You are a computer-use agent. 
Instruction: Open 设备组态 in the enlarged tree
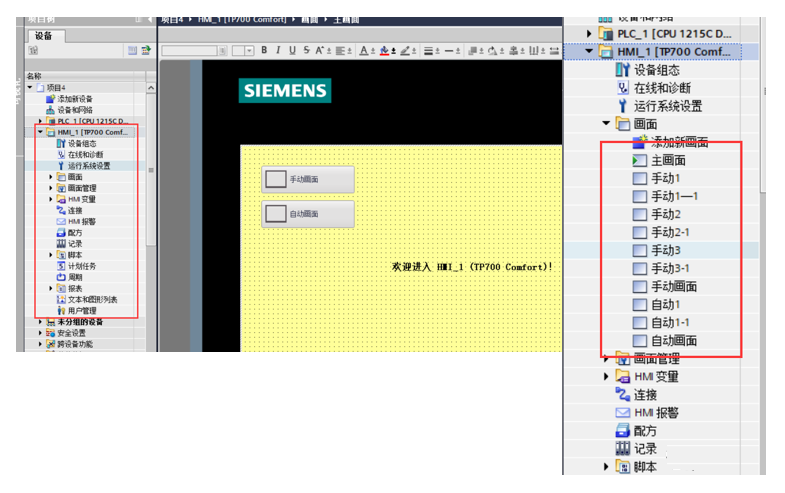[657, 70]
